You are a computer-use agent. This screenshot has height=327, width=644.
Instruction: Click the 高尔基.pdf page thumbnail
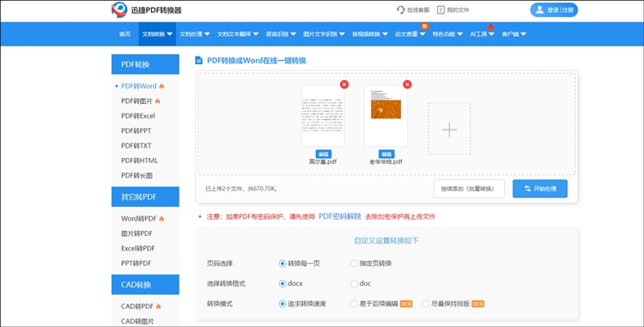(323, 116)
